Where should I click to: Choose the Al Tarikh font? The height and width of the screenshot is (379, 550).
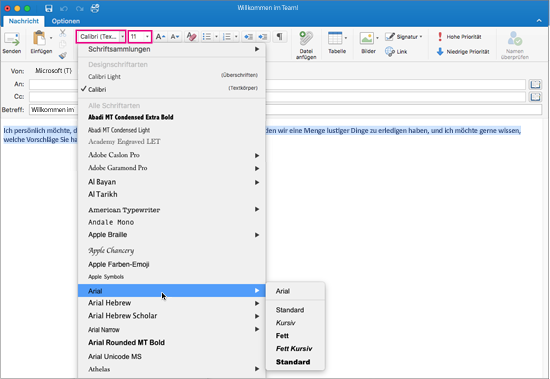[x=172, y=194]
